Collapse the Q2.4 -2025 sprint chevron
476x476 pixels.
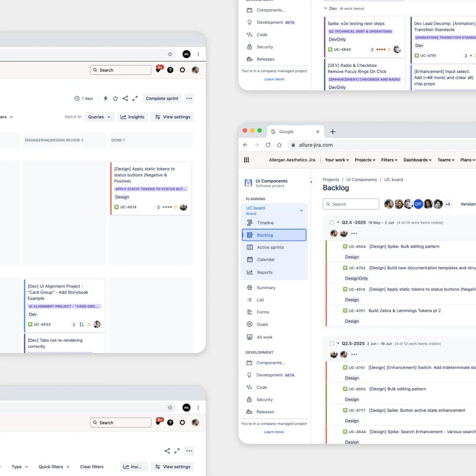click(x=338, y=222)
